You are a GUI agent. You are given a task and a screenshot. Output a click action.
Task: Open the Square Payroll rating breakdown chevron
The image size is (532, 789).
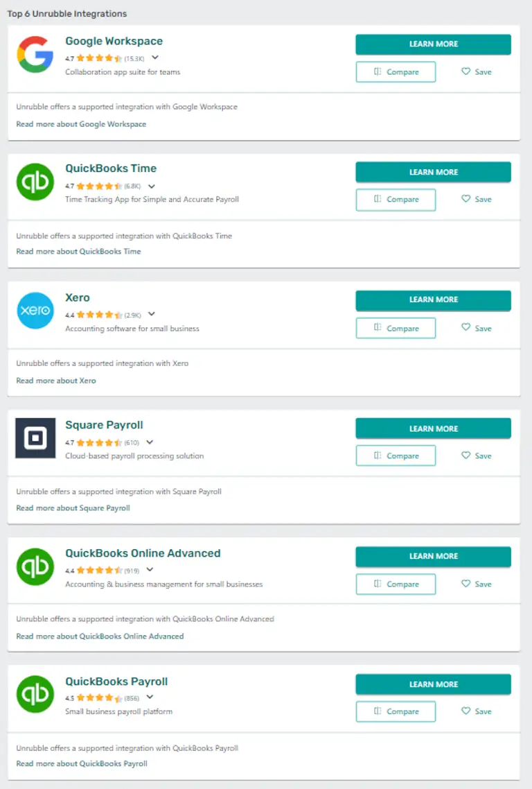coord(150,442)
